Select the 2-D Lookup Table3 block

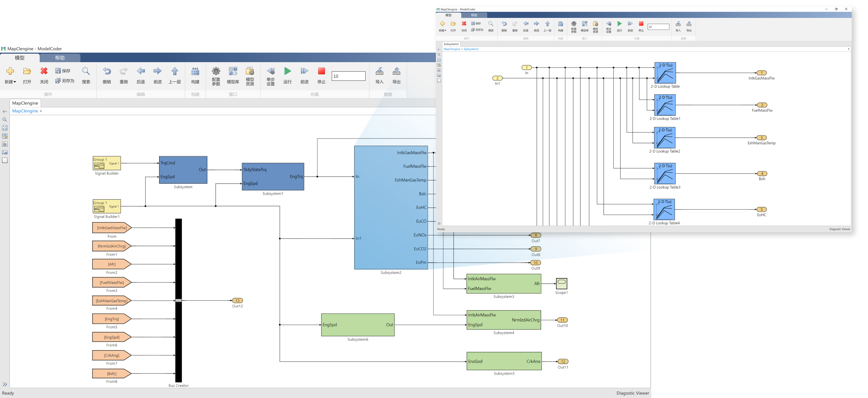665,174
